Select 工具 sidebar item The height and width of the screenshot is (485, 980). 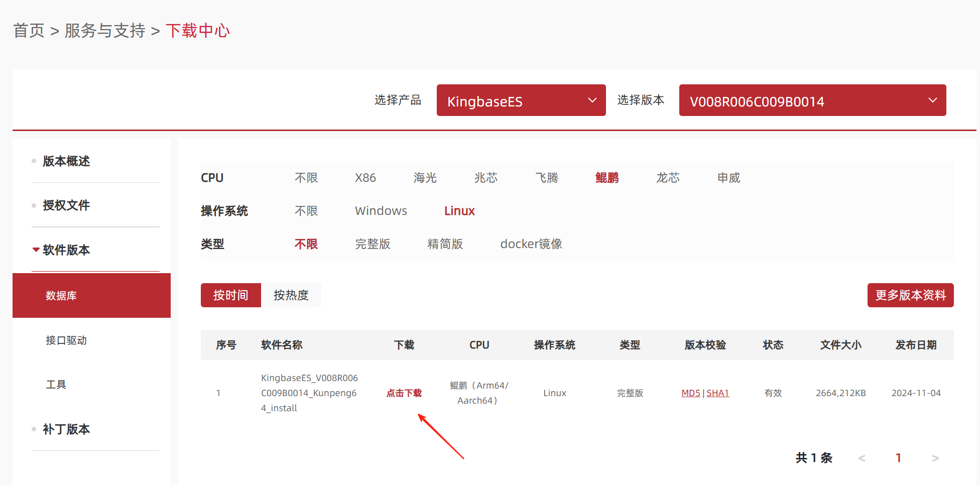pos(56,385)
